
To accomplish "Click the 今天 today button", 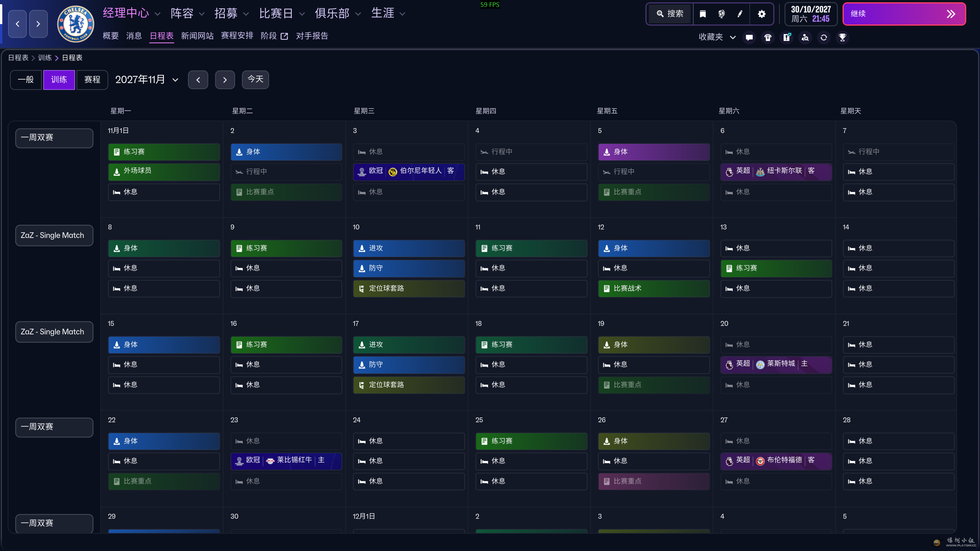I will tap(255, 80).
